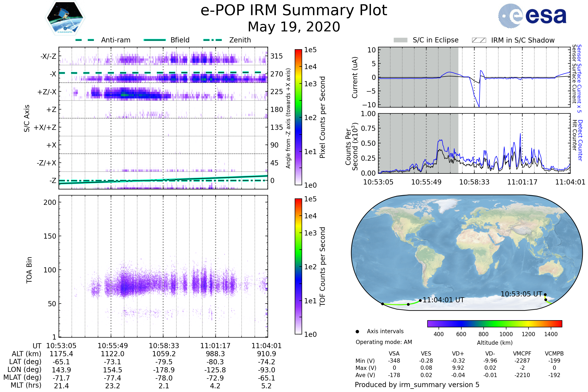Click the e-POP IRM Summary Plot title

[x=294, y=11]
